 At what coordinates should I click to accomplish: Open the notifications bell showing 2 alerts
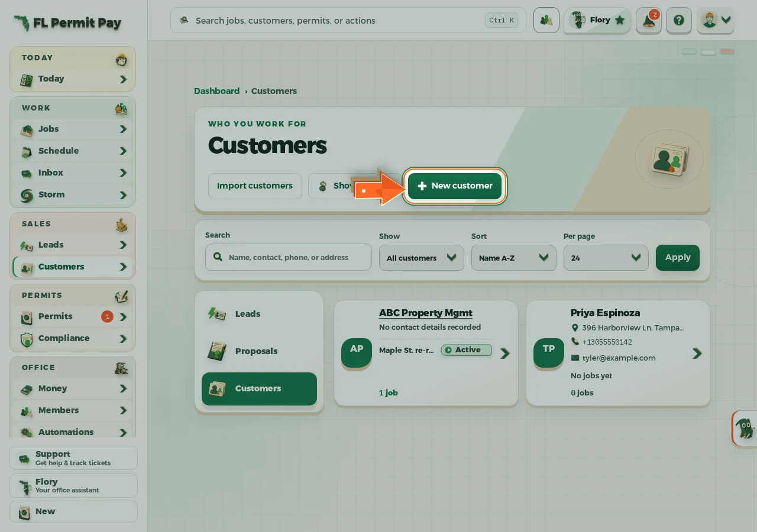point(649,20)
